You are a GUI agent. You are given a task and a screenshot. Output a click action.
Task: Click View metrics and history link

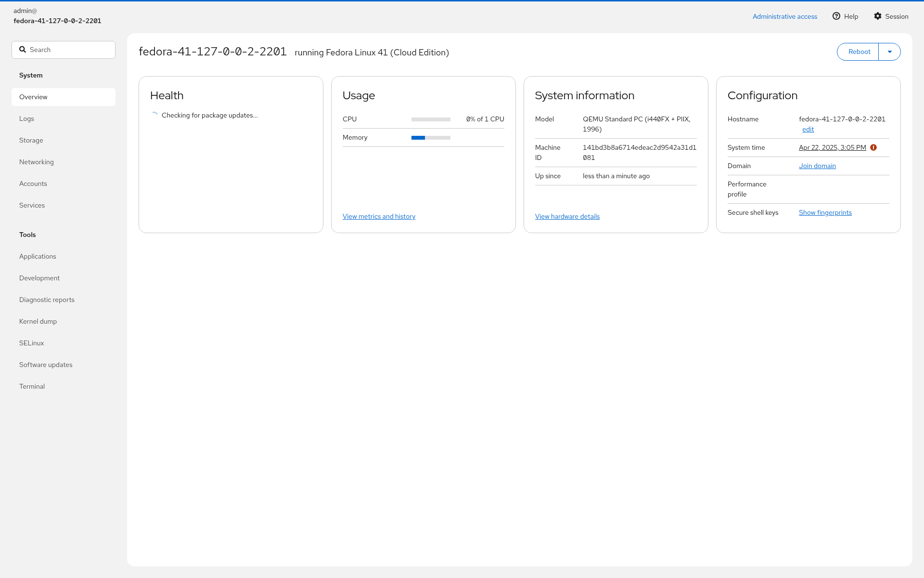pyautogui.click(x=379, y=216)
